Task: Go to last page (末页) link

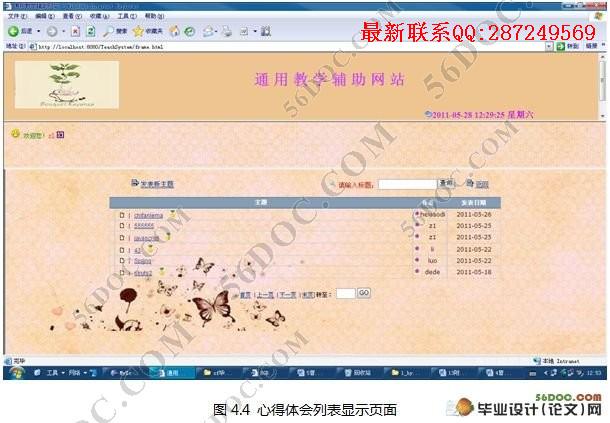Action: [x=308, y=295]
